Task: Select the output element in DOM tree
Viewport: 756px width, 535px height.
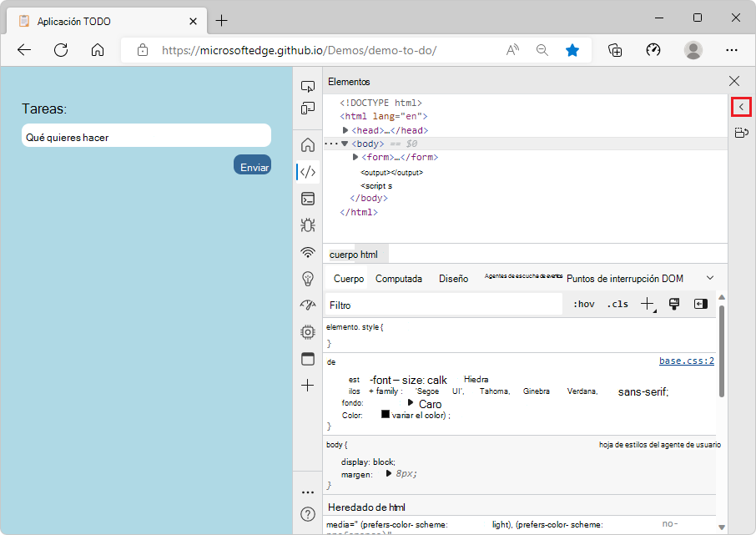Action: point(391,173)
